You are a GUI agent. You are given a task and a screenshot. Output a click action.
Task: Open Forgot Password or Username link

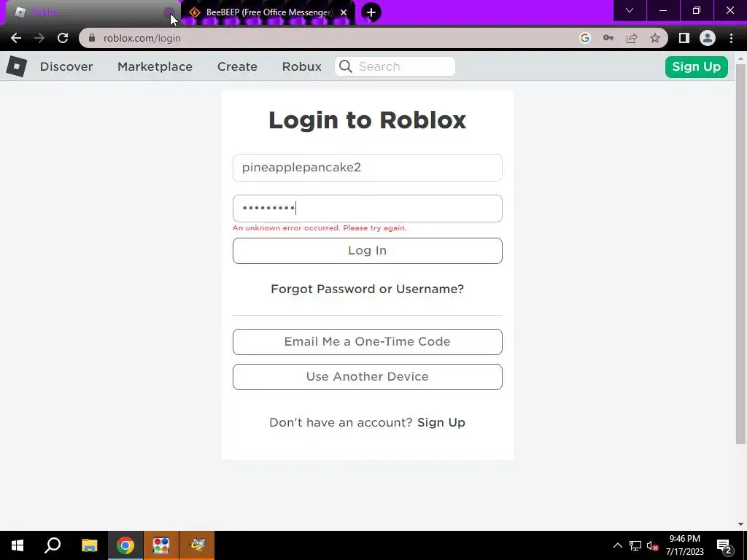368,289
